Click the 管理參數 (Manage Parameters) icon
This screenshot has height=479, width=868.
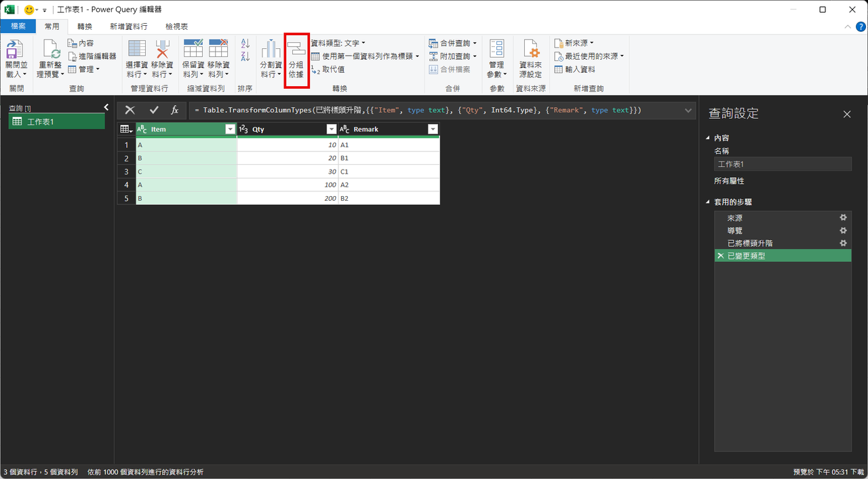pos(497,50)
